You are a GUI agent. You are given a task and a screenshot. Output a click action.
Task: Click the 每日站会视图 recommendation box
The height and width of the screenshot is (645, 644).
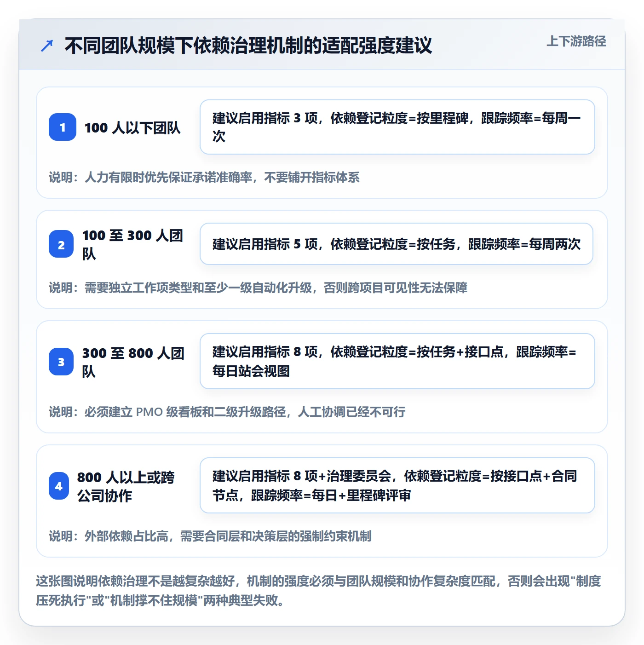pyautogui.click(x=397, y=361)
